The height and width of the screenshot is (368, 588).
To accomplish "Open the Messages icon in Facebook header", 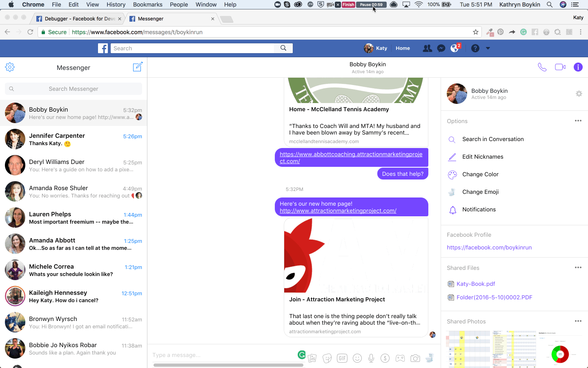I will [x=441, y=48].
